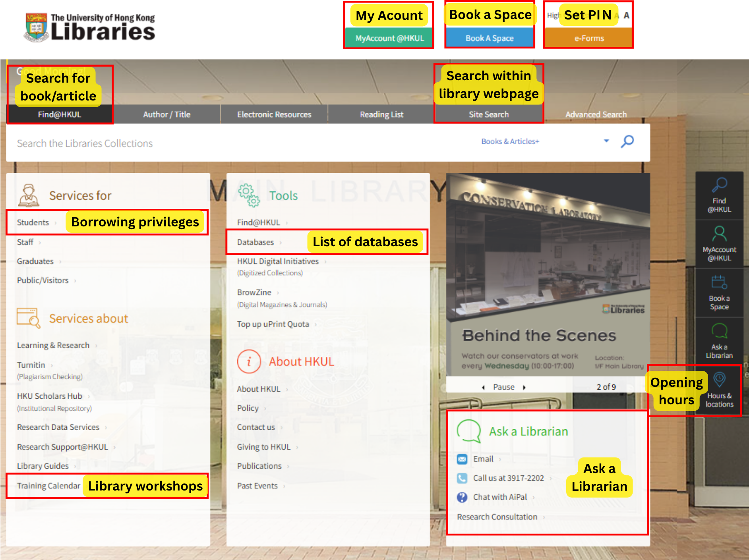Open Research Consultation link

coord(497,517)
